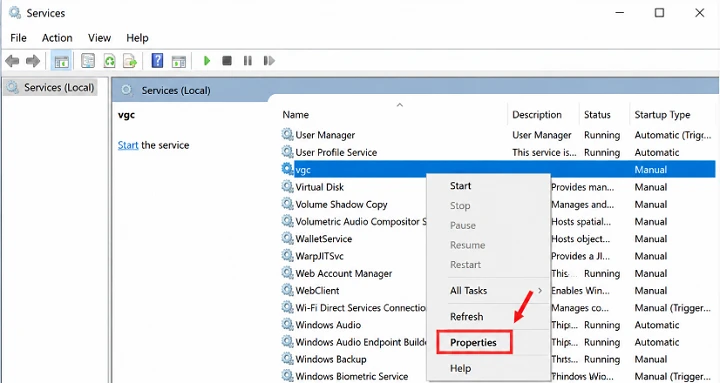
Task: Sort by the Description column header
Action: coord(537,115)
